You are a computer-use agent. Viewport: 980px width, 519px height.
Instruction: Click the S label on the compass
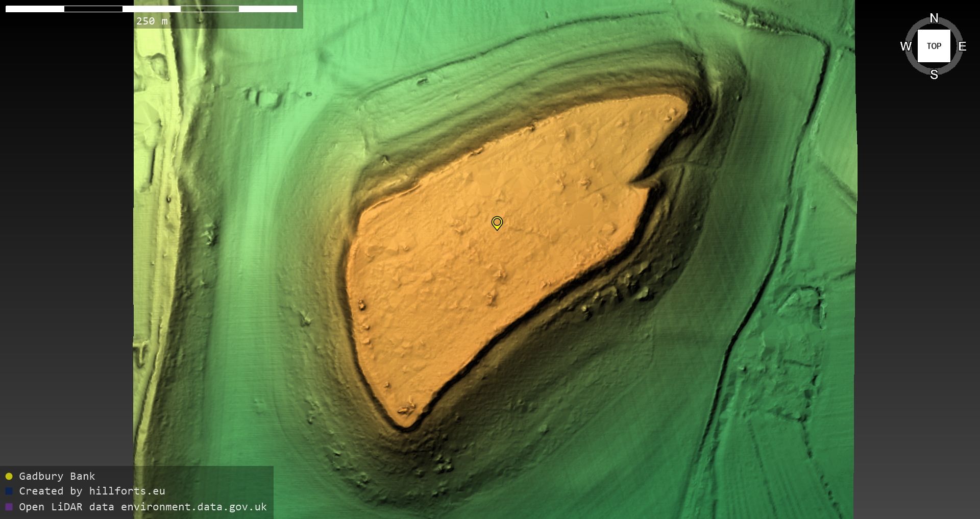[x=934, y=75]
